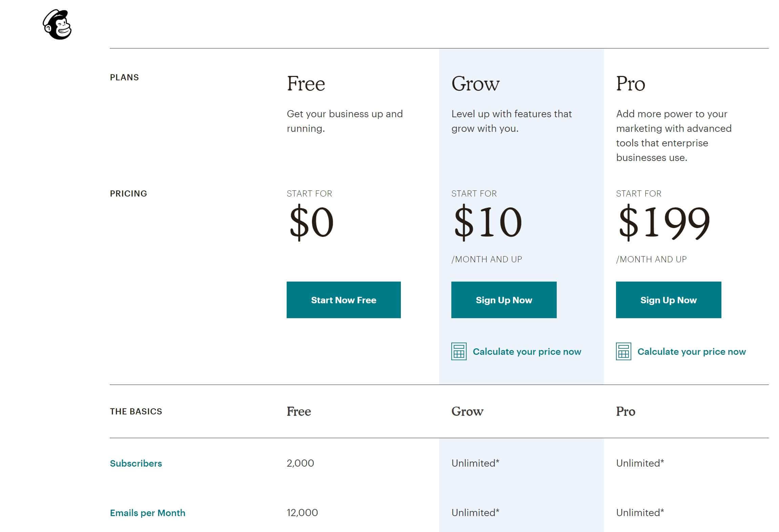Image resolution: width=779 pixels, height=532 pixels.
Task: Click the $10 price of the Grow plan
Action: tap(488, 222)
